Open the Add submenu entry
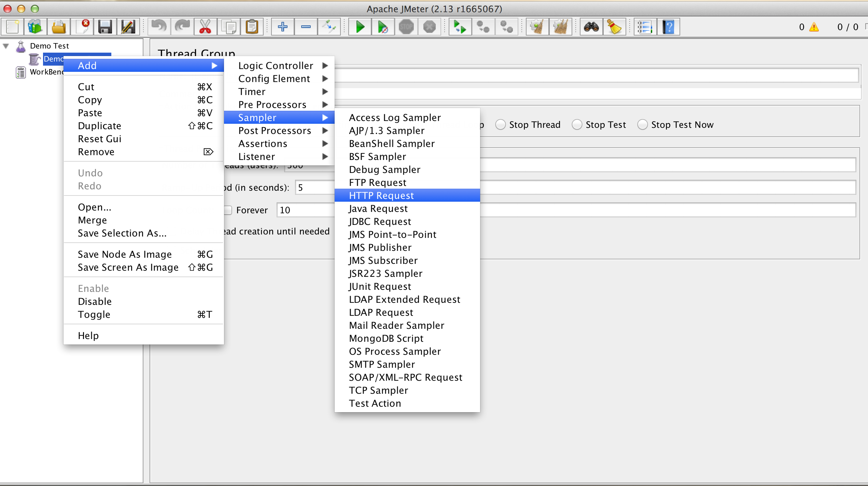Image resolution: width=868 pixels, height=486 pixels. pos(144,66)
